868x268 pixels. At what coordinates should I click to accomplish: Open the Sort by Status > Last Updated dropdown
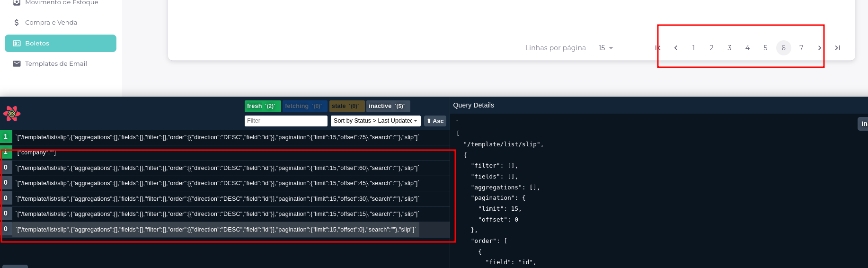(376, 121)
